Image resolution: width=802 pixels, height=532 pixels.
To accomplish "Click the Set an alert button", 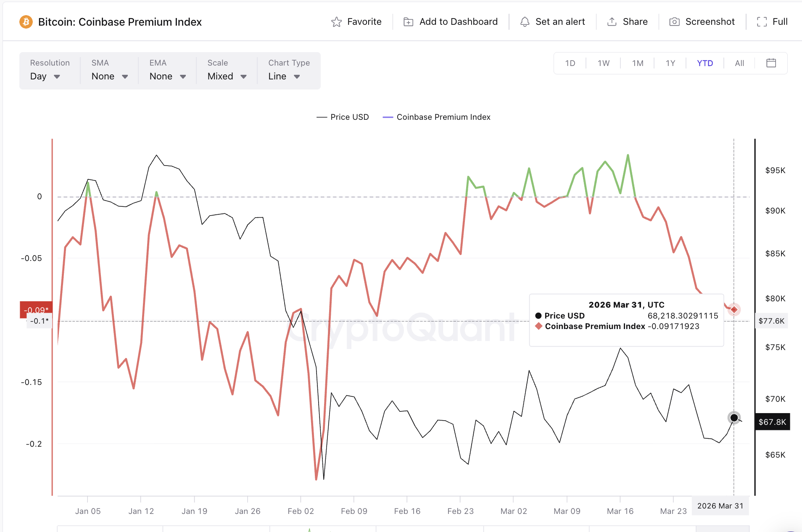I will pyautogui.click(x=560, y=22).
